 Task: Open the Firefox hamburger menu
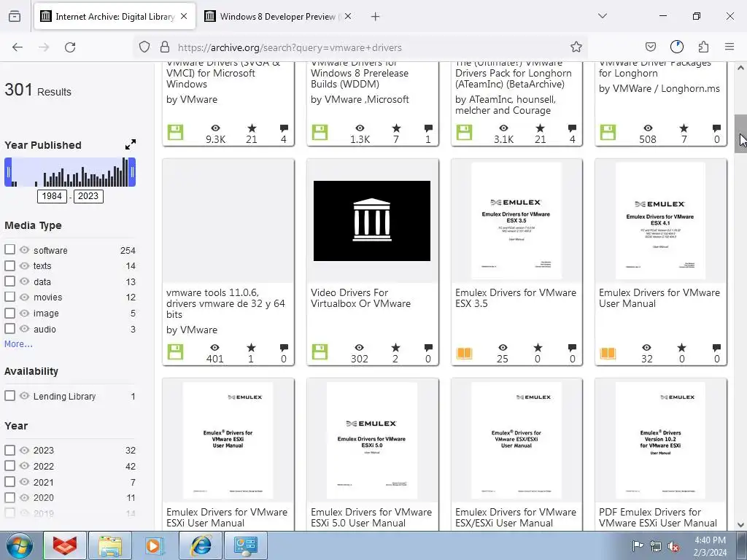729,47
